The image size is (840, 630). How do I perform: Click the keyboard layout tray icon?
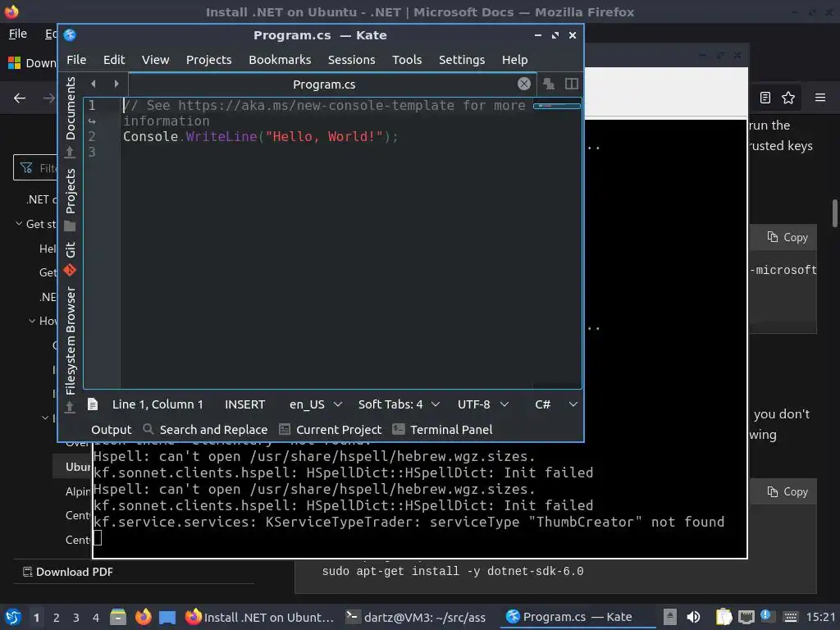click(x=790, y=617)
